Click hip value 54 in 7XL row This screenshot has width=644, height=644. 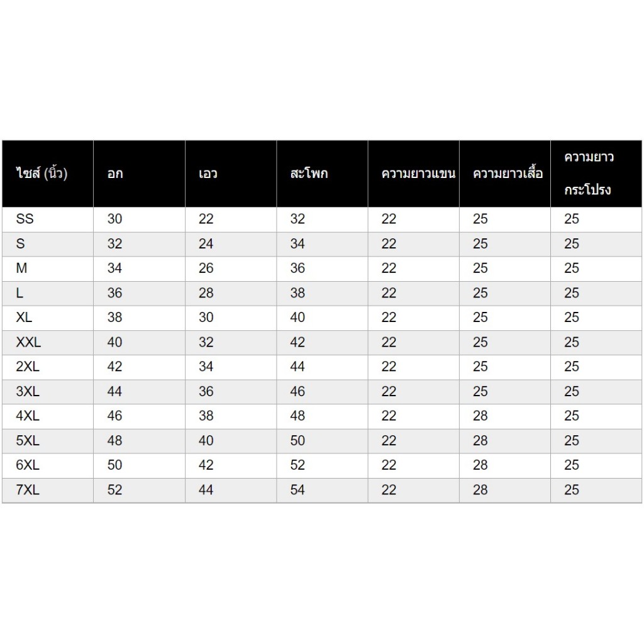click(297, 490)
